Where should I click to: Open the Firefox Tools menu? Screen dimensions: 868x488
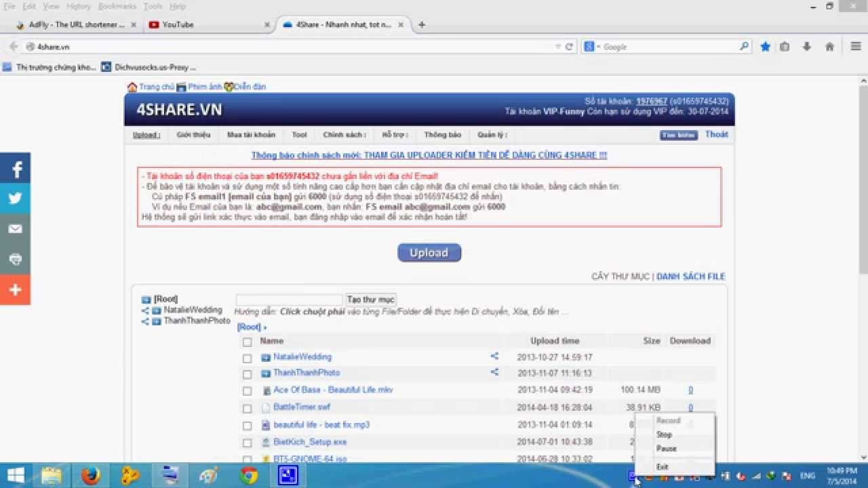click(153, 6)
